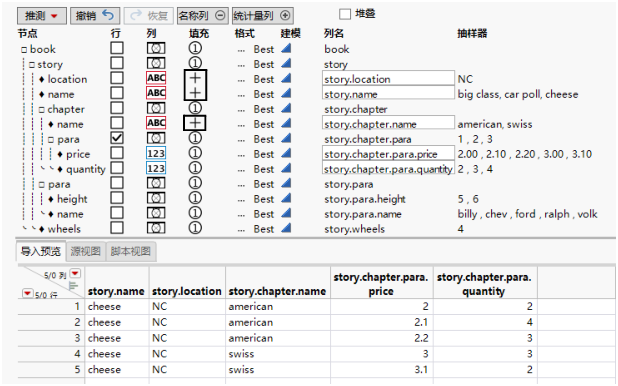Screen dimensions: 618x386
Task: Click the modeling type icon for location
Action: [x=286, y=78]
